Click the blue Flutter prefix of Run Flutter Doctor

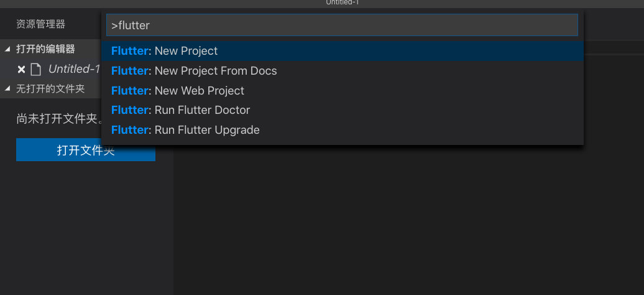pos(129,110)
